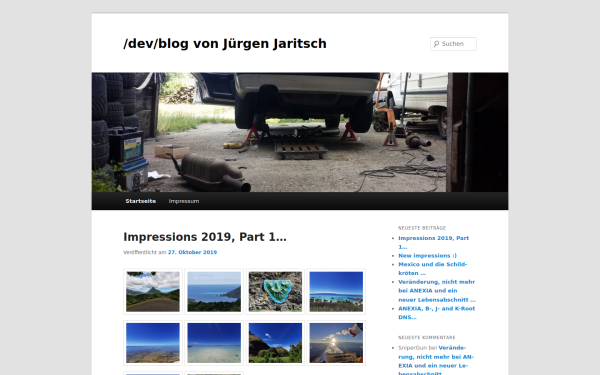Go to the Startseite menu item
The height and width of the screenshot is (375, 600).
pyautogui.click(x=141, y=201)
